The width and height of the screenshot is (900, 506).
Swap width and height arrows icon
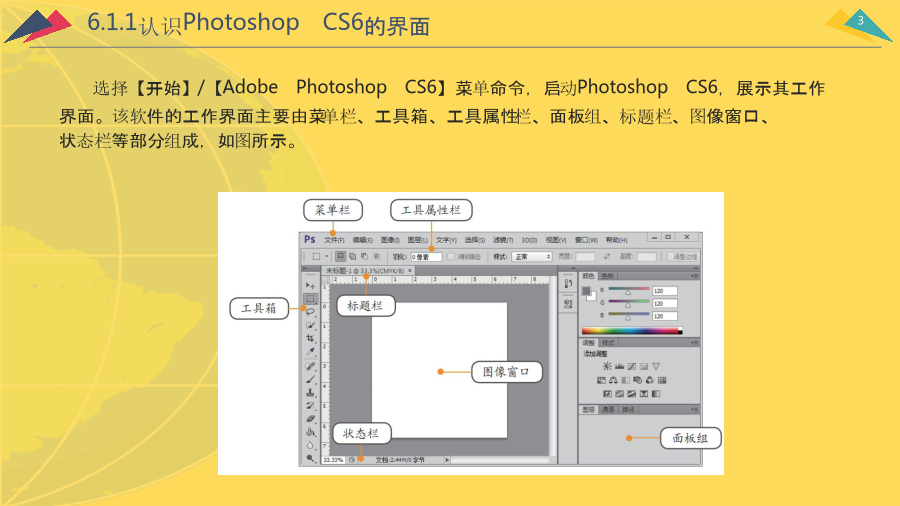(607, 256)
